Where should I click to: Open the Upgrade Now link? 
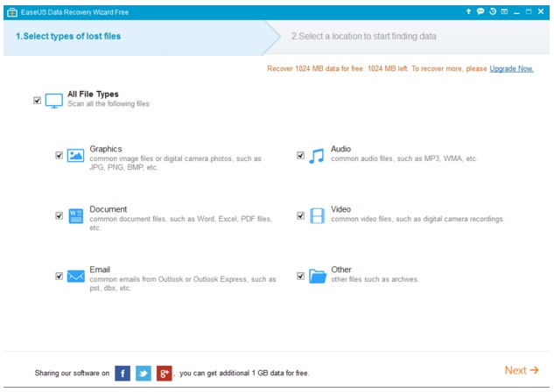(x=511, y=69)
